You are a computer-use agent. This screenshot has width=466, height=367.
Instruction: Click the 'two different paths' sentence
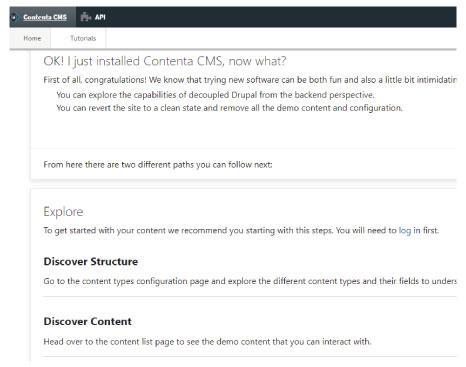[x=158, y=165]
